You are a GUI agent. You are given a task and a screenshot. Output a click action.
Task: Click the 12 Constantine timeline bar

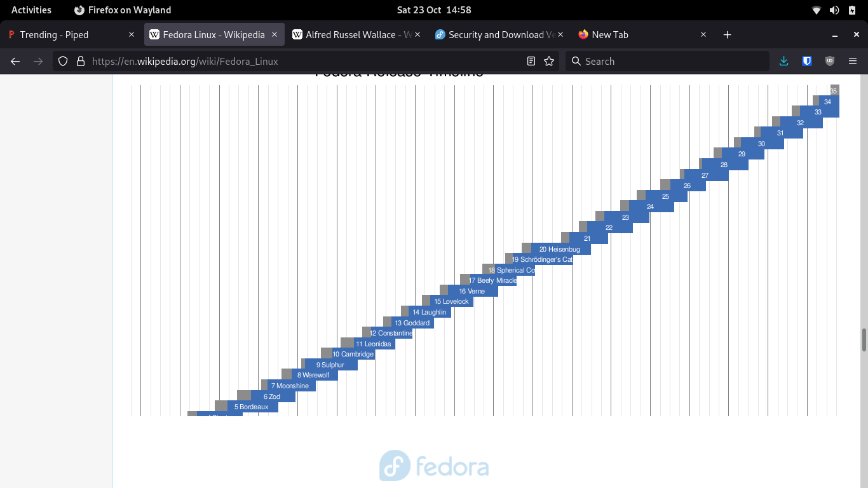tap(392, 333)
